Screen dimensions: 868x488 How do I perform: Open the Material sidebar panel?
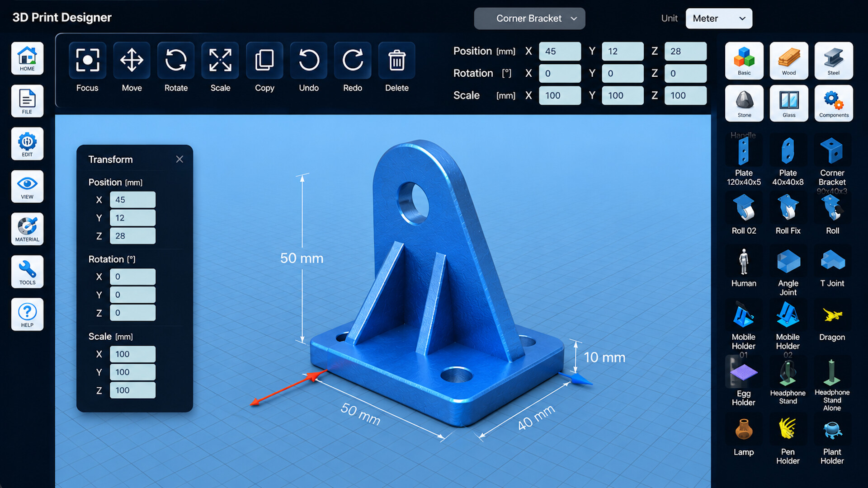click(x=27, y=229)
